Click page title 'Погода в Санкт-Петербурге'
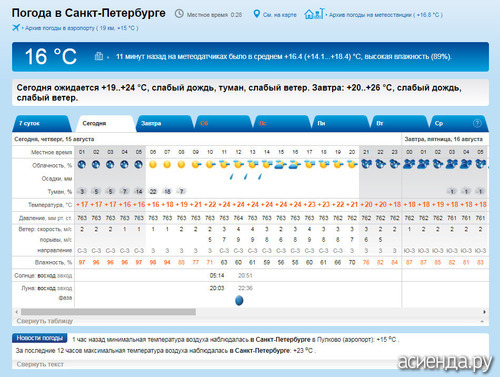Viewport: 500px width, 377px height. [x=89, y=13]
